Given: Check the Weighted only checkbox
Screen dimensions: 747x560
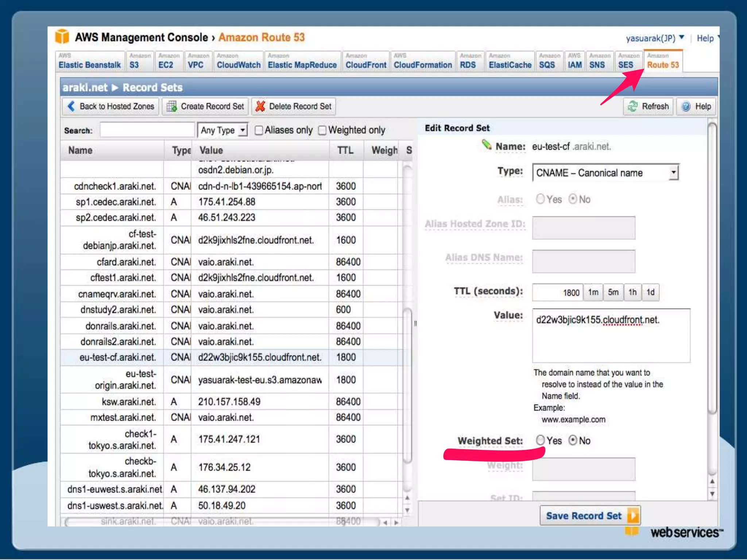Looking at the screenshot, I should coord(322,131).
